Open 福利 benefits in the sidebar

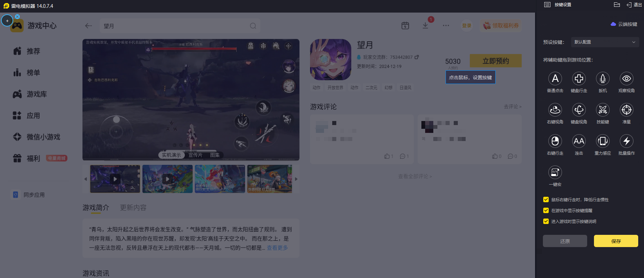point(27,158)
